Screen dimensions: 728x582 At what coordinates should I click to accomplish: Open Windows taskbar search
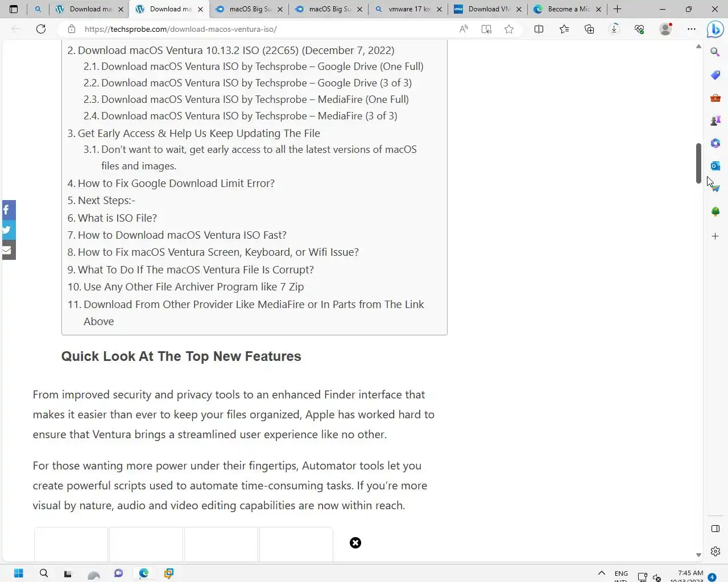point(44,573)
